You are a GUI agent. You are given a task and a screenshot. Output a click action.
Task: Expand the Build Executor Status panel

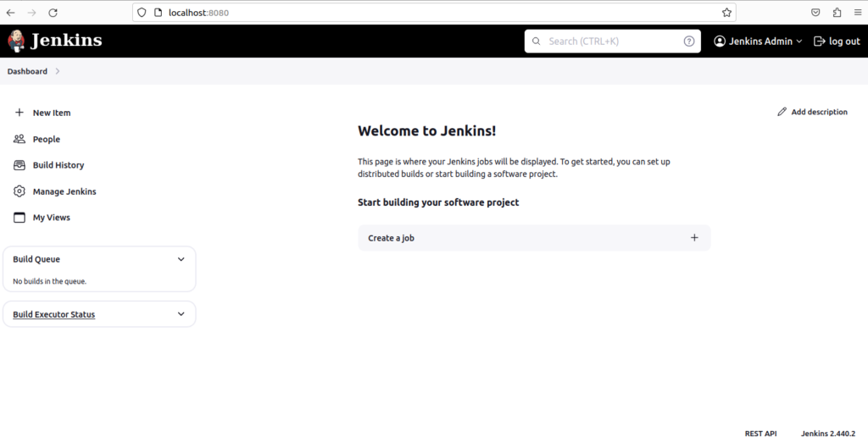coord(181,314)
